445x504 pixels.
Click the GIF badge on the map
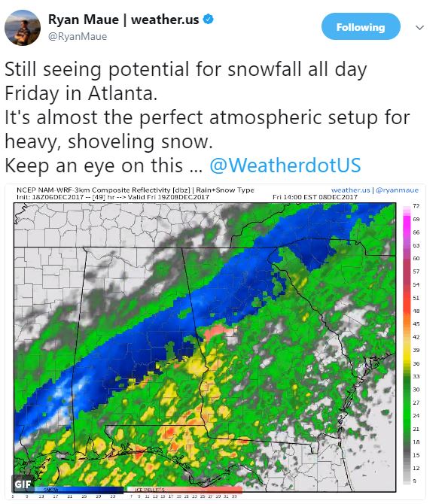(x=23, y=484)
